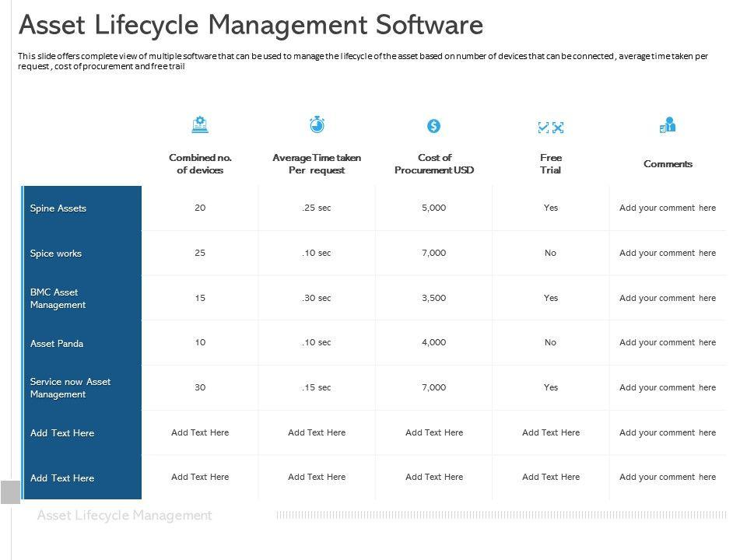
Task: Click the Service now Asset Management row label
Action: [x=70, y=388]
